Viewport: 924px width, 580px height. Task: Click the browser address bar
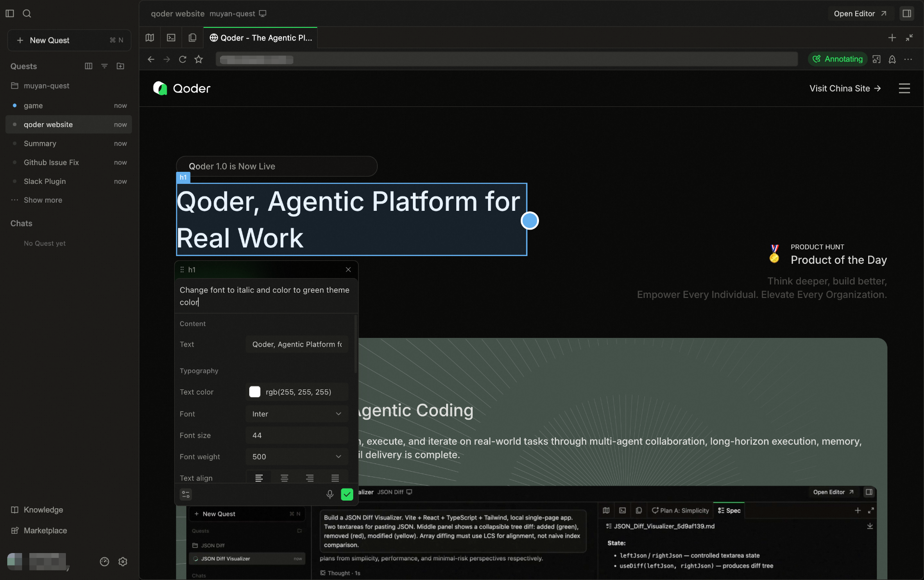(x=507, y=59)
